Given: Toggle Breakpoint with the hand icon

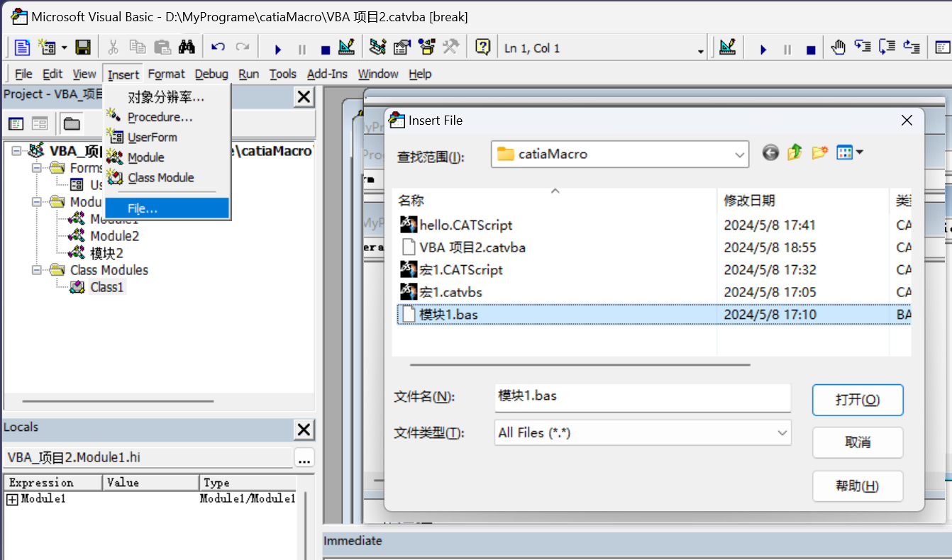Looking at the screenshot, I should pos(838,47).
